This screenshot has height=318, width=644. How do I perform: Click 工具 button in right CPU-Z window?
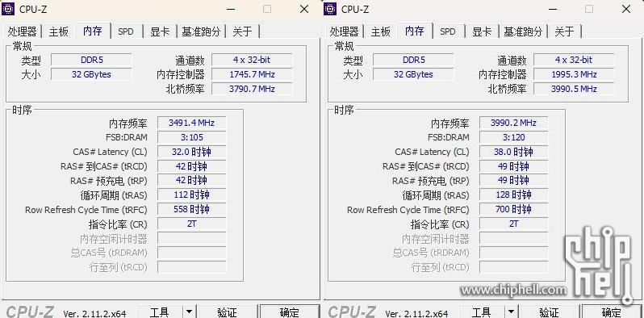point(481,312)
